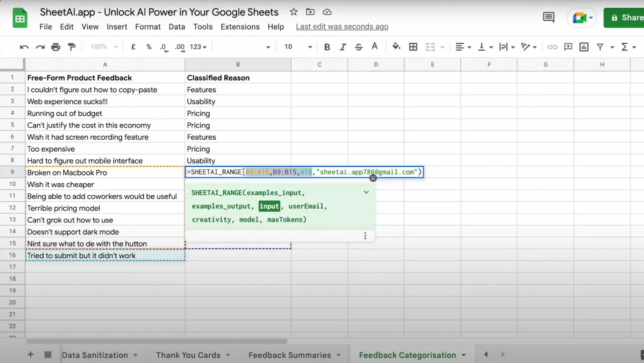Open cell borders menu

[x=413, y=47]
